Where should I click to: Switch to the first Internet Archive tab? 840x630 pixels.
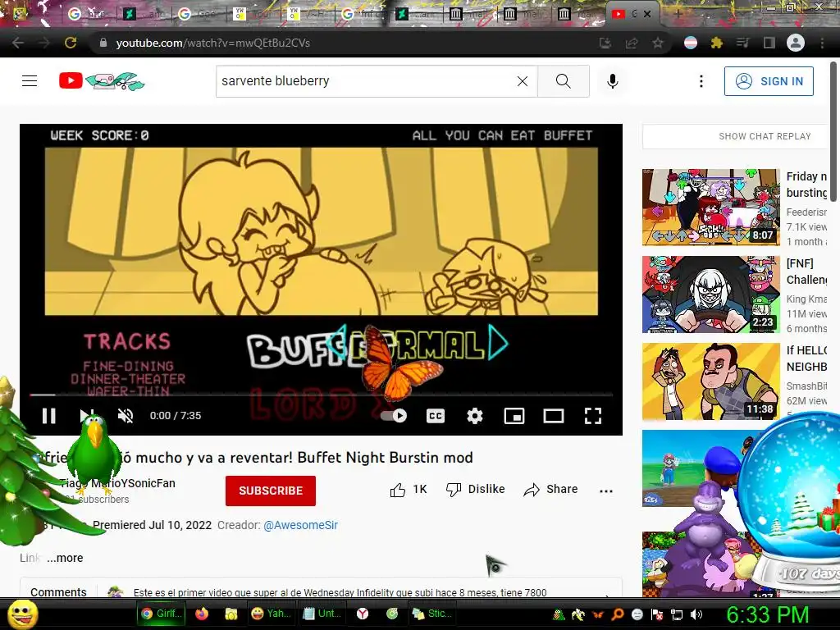coord(469,14)
